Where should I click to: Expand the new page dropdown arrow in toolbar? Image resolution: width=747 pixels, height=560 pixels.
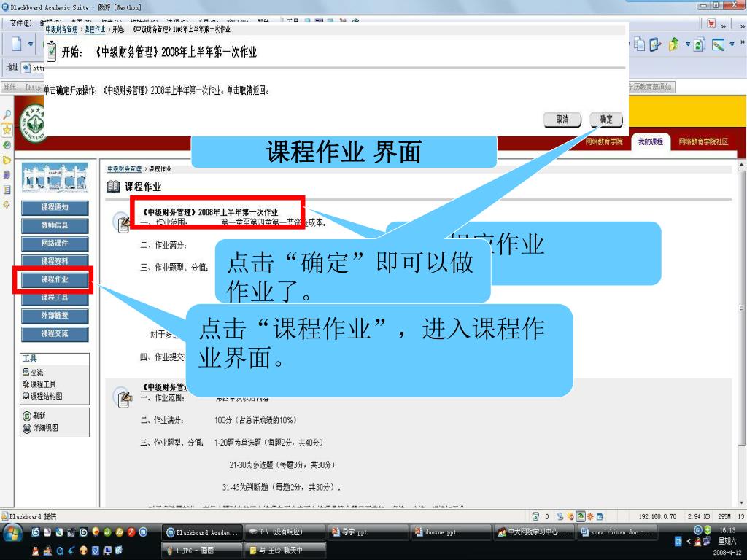point(31,44)
